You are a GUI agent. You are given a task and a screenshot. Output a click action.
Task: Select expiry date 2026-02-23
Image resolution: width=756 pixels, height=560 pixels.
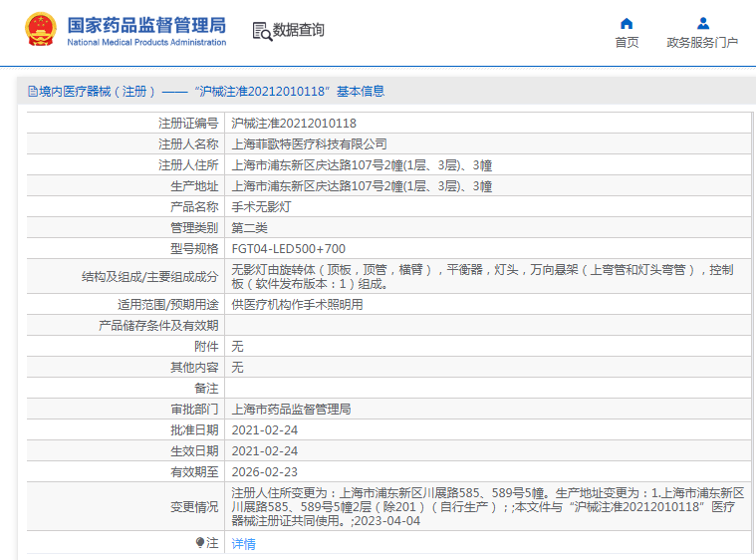265,471
